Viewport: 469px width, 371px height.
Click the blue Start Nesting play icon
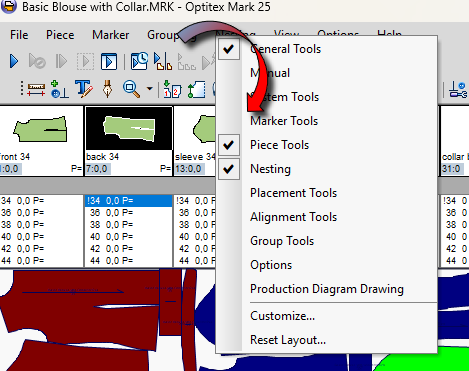(14, 61)
